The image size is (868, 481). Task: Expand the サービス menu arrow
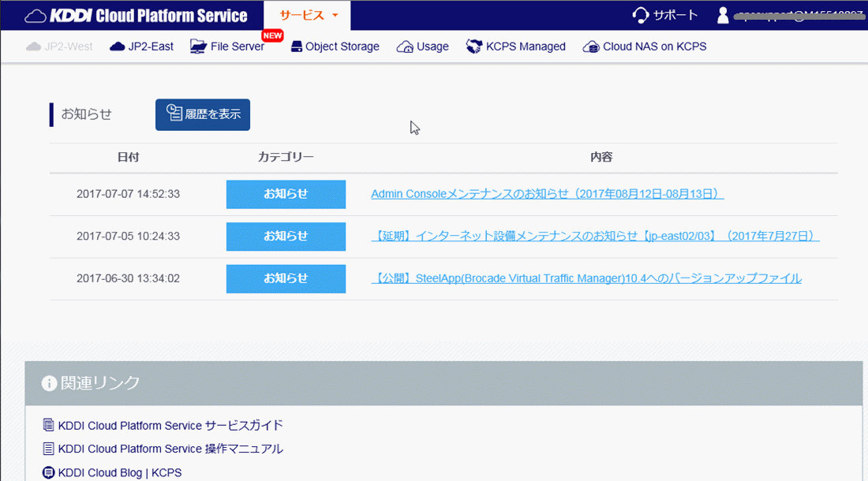[x=335, y=16]
